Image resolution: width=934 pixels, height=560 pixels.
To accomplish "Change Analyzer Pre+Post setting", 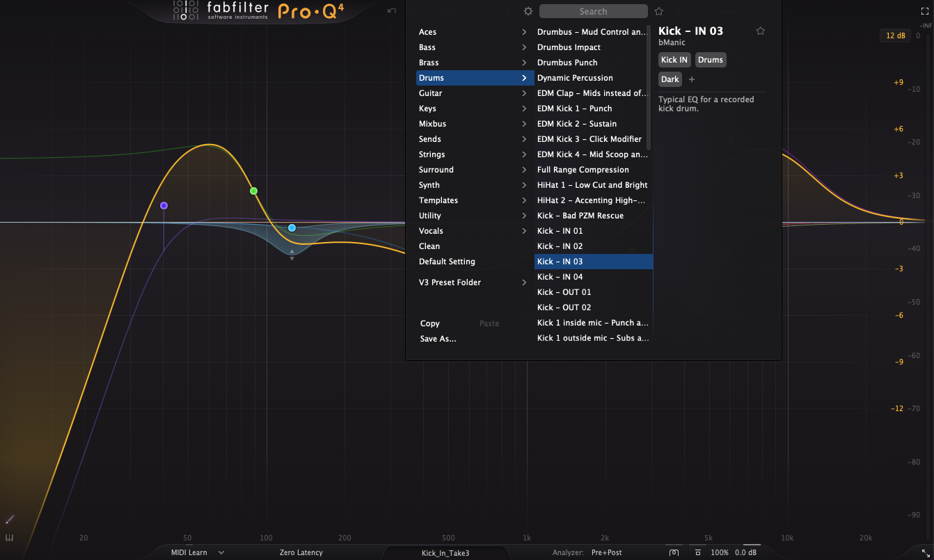I will pyautogui.click(x=607, y=552).
